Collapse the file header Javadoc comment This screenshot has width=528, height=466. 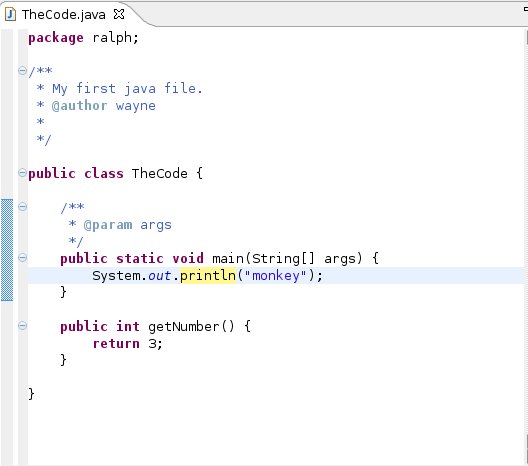(22, 70)
